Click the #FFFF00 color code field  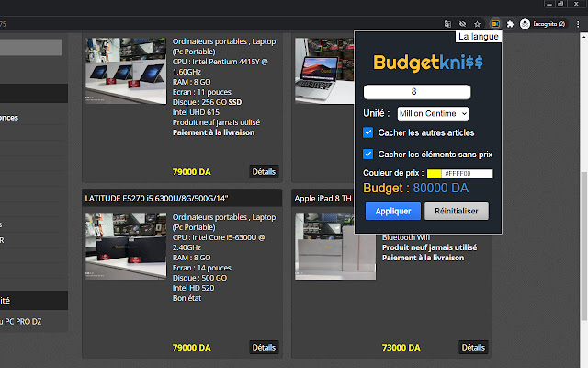point(468,174)
